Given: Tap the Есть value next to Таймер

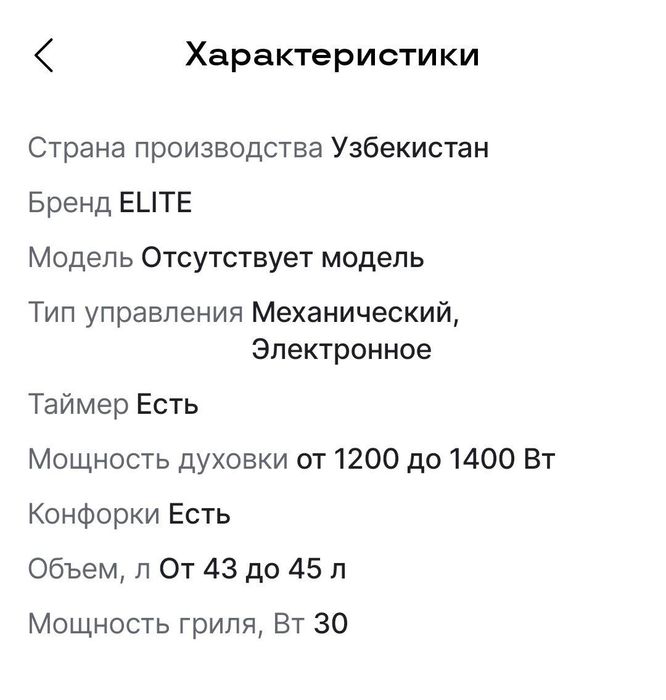Looking at the screenshot, I should click(x=167, y=404).
